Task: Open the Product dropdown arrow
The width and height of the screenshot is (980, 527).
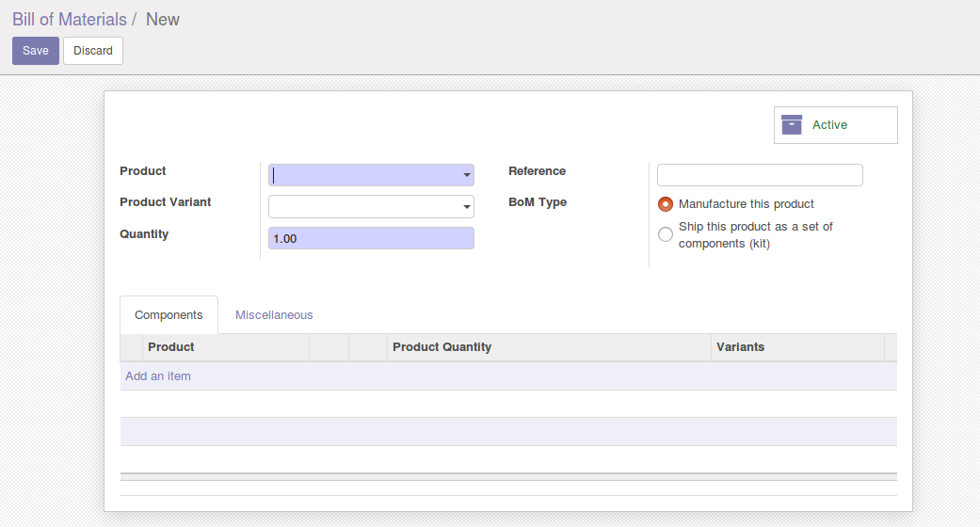Action: [x=467, y=175]
